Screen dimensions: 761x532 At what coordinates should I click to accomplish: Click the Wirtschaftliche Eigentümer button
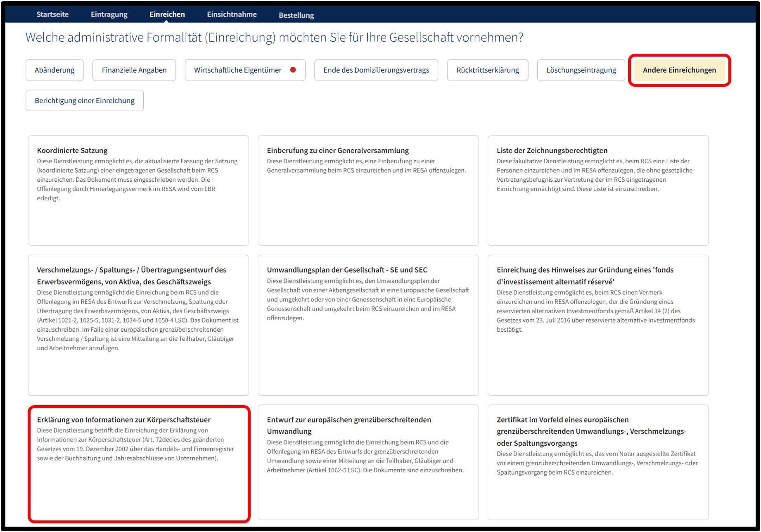coord(245,70)
